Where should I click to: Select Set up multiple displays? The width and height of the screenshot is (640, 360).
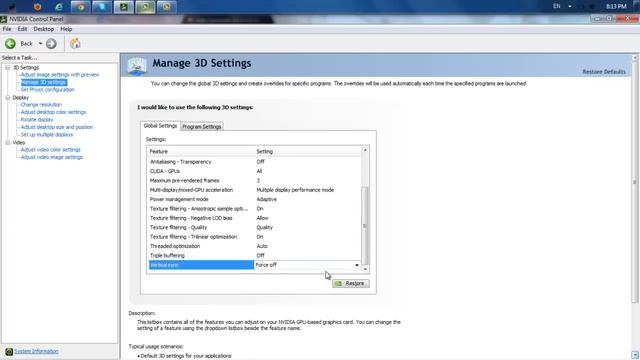[47, 135]
